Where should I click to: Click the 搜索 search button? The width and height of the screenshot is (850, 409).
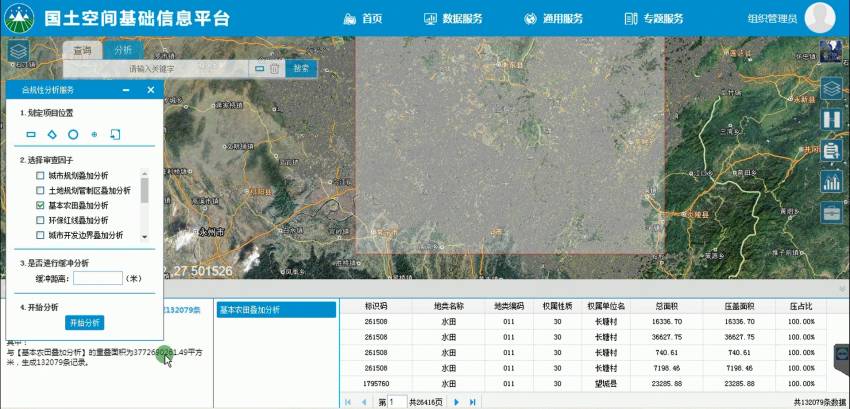click(x=301, y=69)
